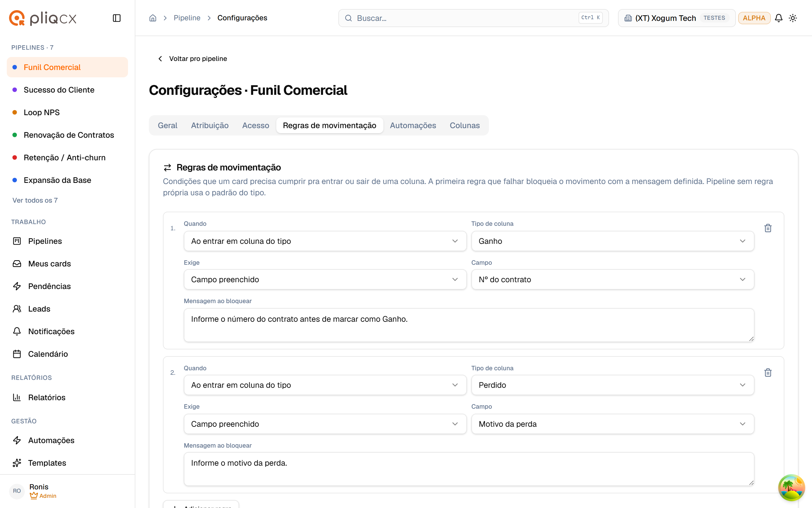Open Leads in the sidebar
The width and height of the screenshot is (812, 508).
click(67, 308)
